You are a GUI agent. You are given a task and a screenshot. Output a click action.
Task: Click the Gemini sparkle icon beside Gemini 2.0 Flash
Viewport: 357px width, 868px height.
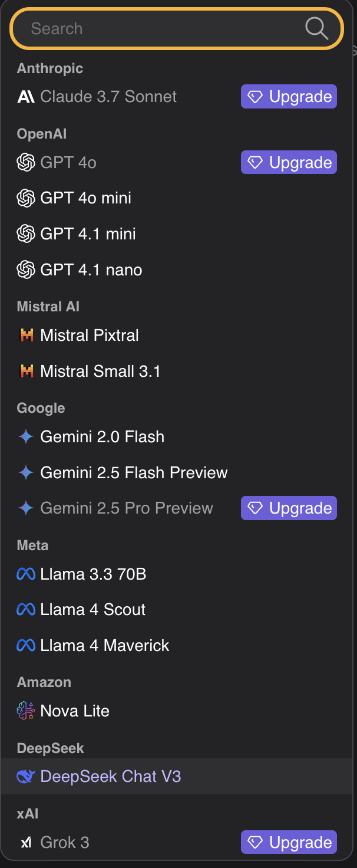click(x=26, y=437)
